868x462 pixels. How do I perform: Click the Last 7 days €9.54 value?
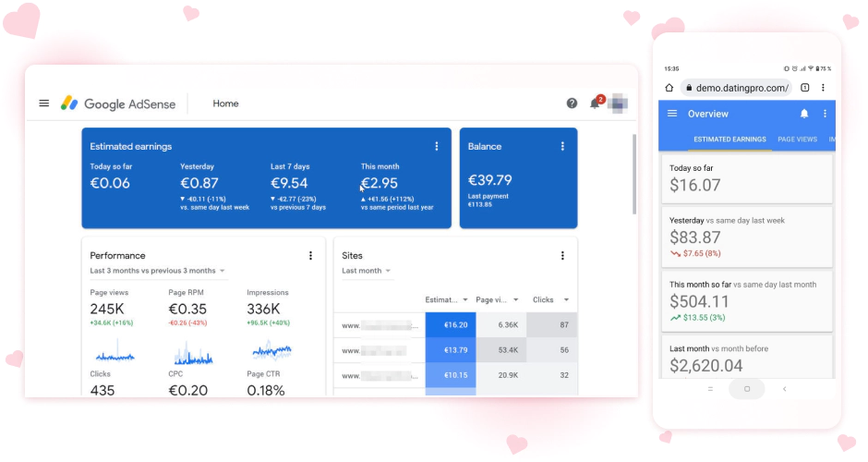click(x=289, y=183)
